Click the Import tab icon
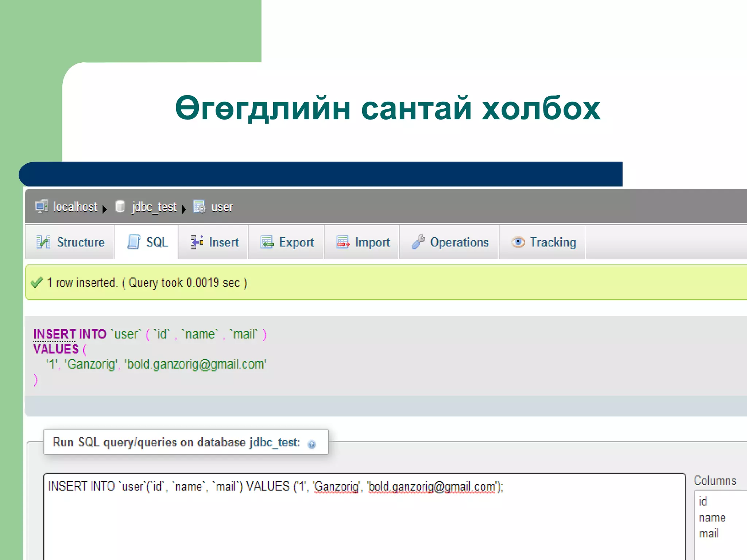 click(343, 242)
